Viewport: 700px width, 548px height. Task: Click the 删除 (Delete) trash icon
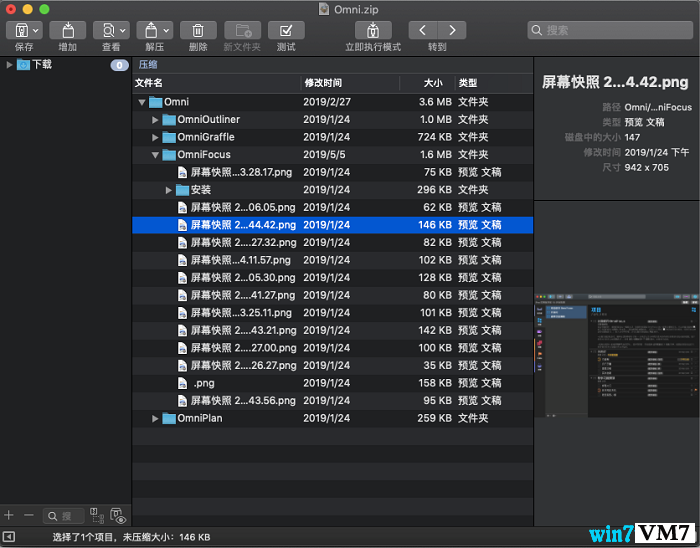point(198,30)
